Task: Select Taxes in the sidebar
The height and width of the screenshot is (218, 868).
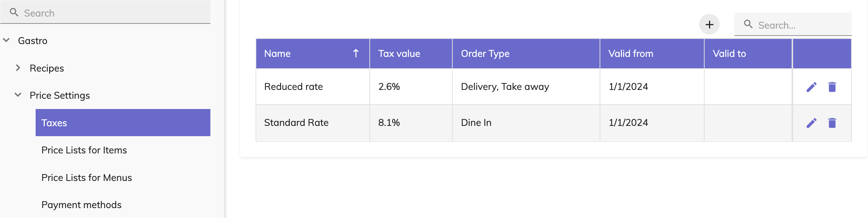Action: [123, 123]
